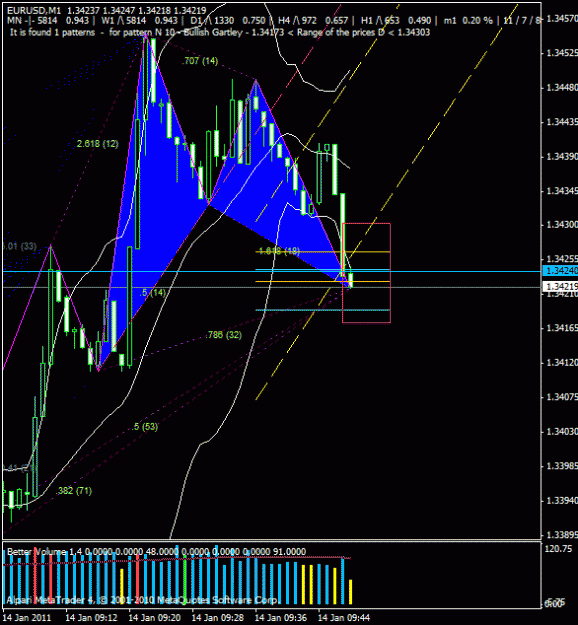Click the 1.33985 price axis value
The width and height of the screenshot is (578, 625).
tap(562, 466)
